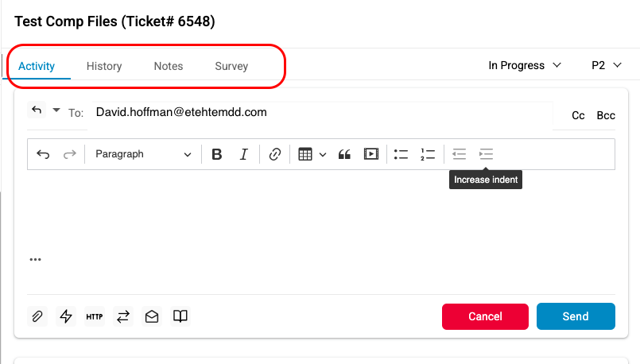Open the P2 priority dropdown
This screenshot has width=640, height=364.
[606, 65]
